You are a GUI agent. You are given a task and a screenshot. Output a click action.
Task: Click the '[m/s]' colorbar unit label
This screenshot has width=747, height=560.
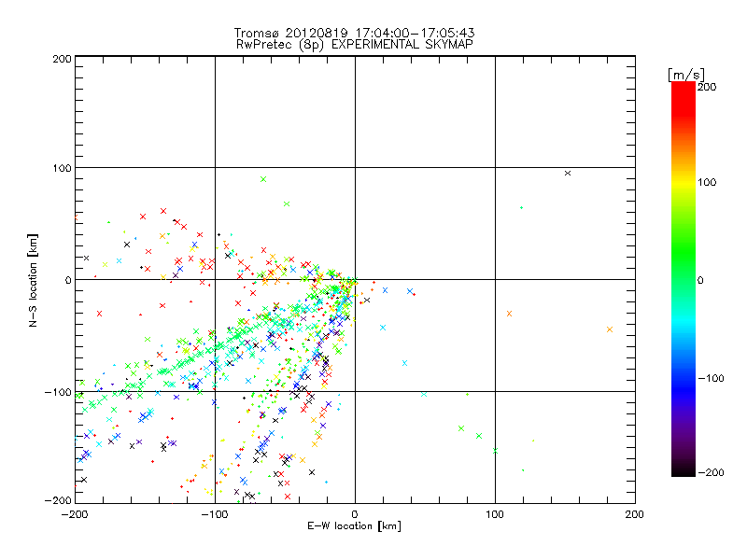(x=686, y=75)
